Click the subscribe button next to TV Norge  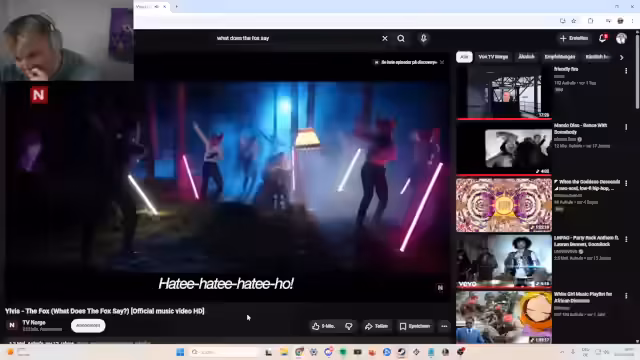pyautogui.click(x=88, y=326)
